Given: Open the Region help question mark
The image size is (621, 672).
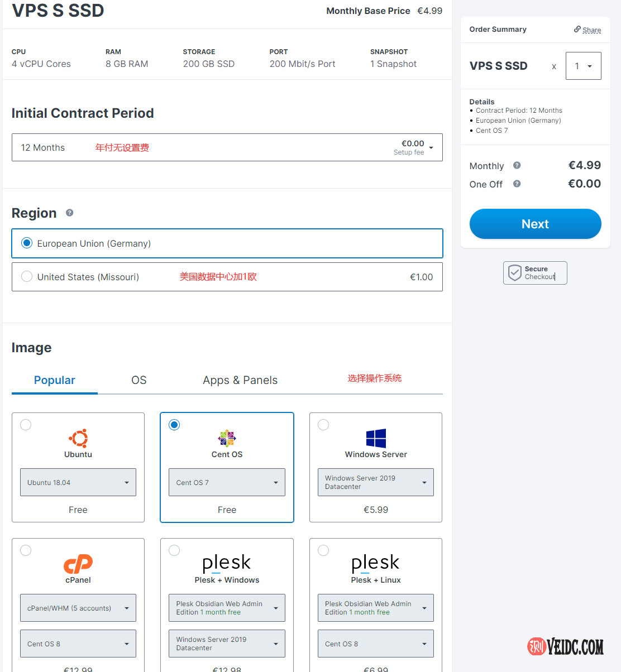Looking at the screenshot, I should (70, 213).
